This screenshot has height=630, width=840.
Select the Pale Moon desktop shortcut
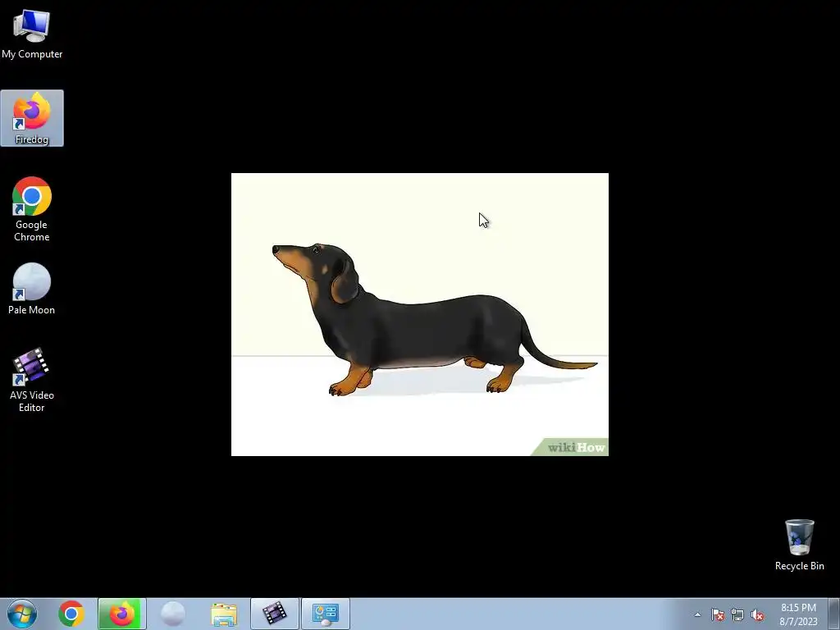click(32, 289)
